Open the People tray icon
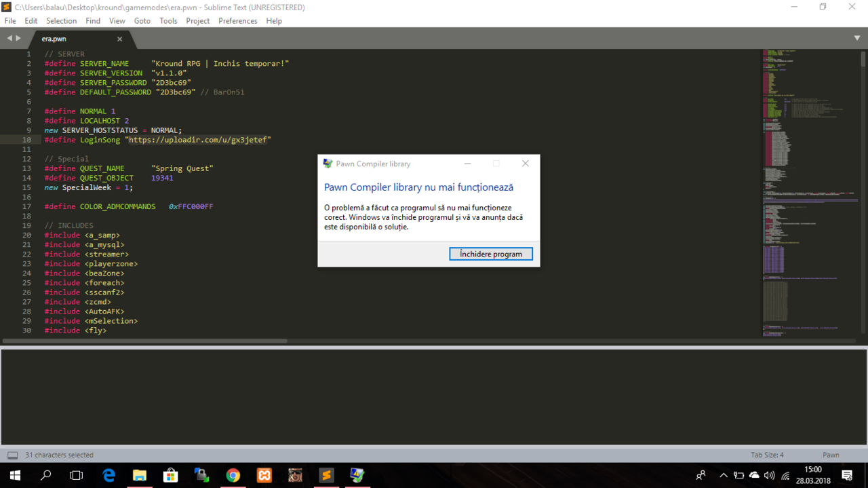The height and width of the screenshot is (488, 868). [x=701, y=476]
